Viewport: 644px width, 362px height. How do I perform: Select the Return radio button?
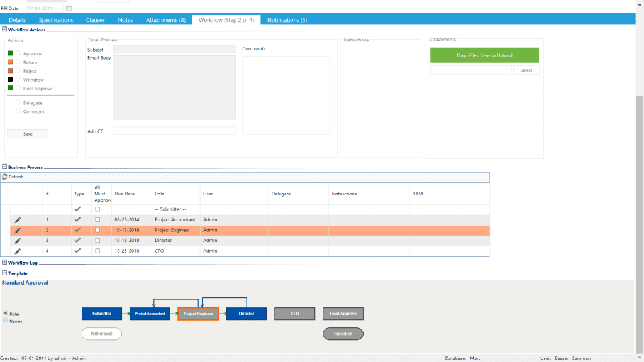[18, 62]
